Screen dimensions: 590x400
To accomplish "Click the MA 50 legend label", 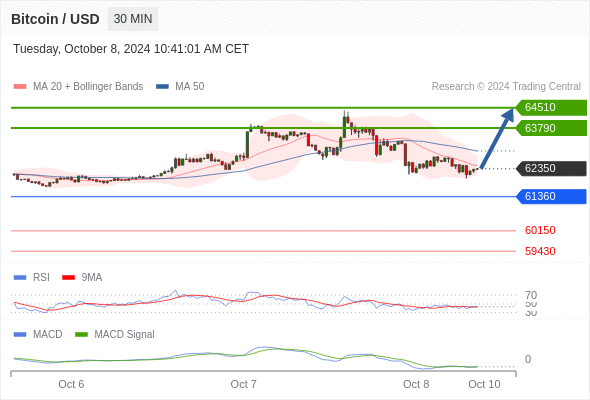I will (x=190, y=87).
